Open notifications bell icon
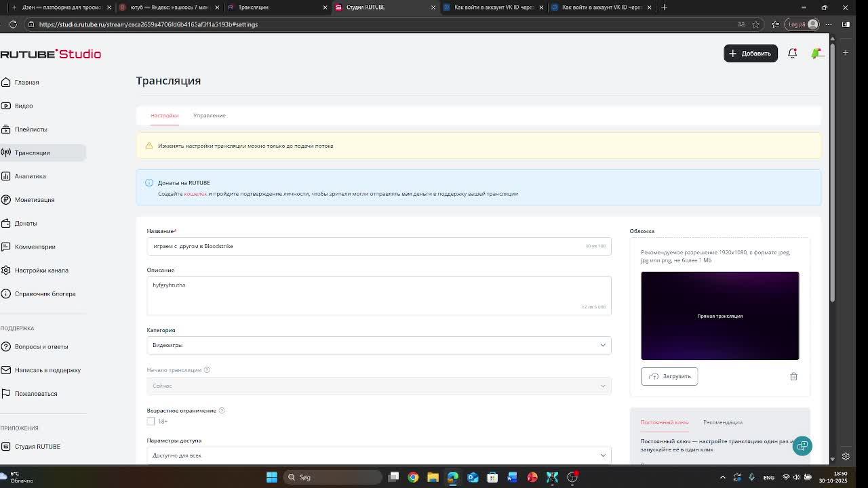Image resolution: width=868 pixels, height=488 pixels. tap(792, 54)
